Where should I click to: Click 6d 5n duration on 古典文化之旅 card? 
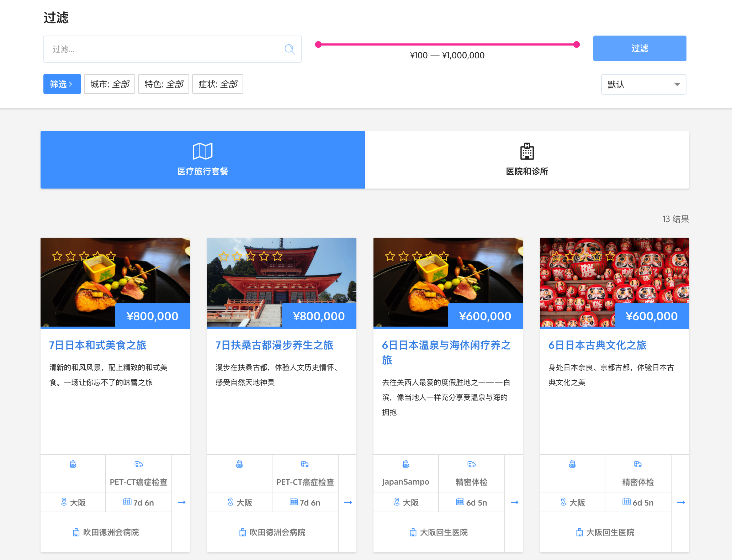[643, 502]
